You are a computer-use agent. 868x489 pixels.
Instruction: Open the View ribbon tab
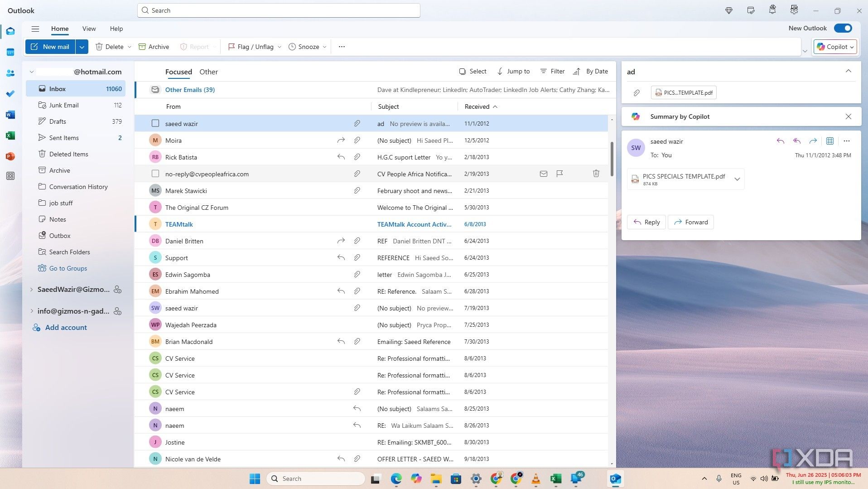coord(89,29)
